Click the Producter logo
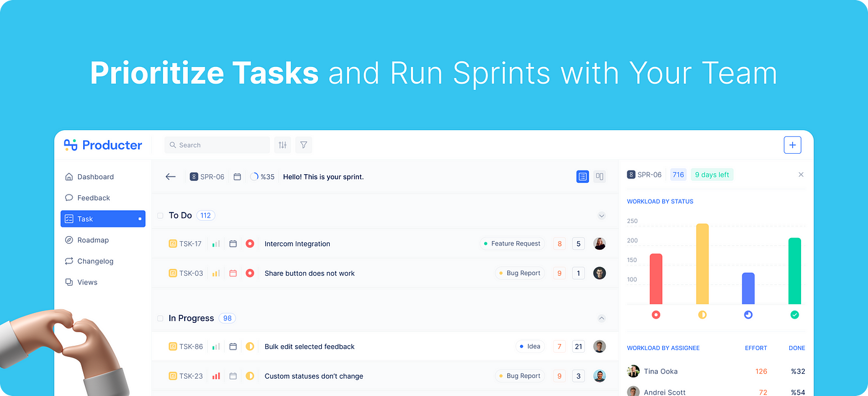The height and width of the screenshot is (396, 868). 103,145
